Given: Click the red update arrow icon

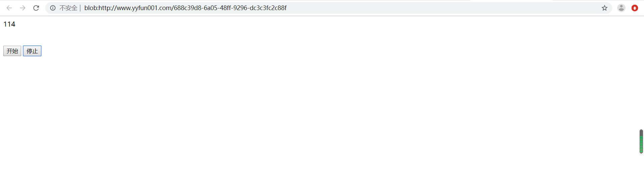Looking at the screenshot, I should [x=635, y=8].
